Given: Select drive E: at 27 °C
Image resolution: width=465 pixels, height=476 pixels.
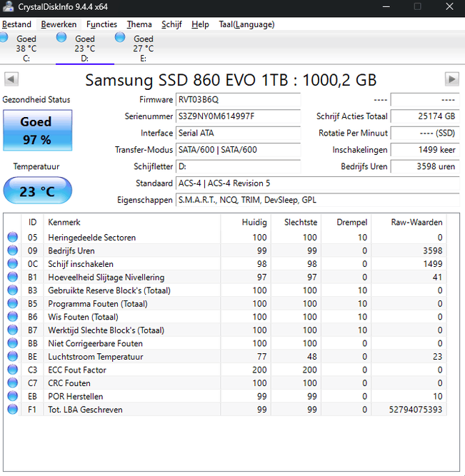Looking at the screenshot, I should coord(143,48).
